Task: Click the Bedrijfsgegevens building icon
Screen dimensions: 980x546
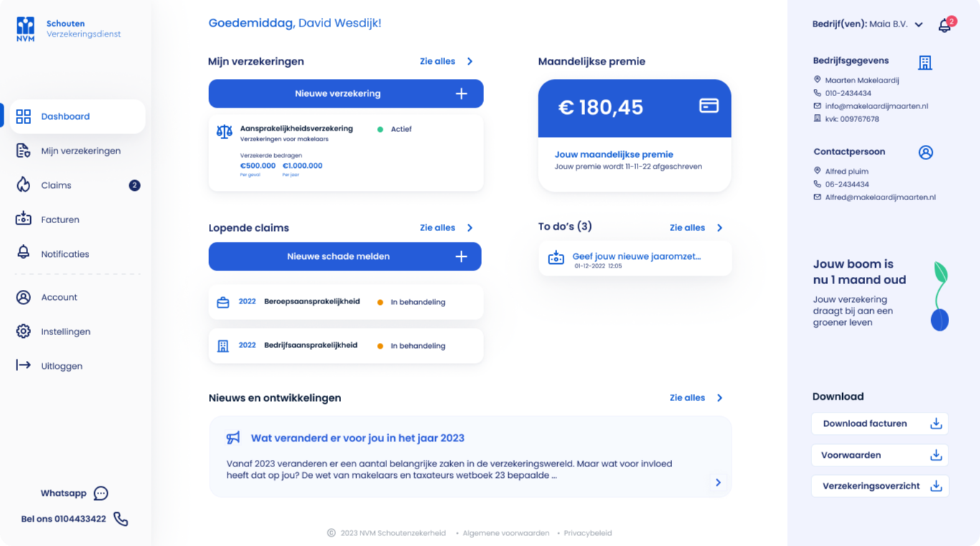Action: [925, 62]
